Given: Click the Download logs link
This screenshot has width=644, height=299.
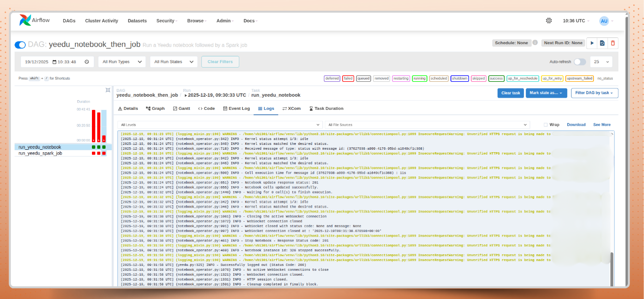Looking at the screenshot, I should point(576,124).
